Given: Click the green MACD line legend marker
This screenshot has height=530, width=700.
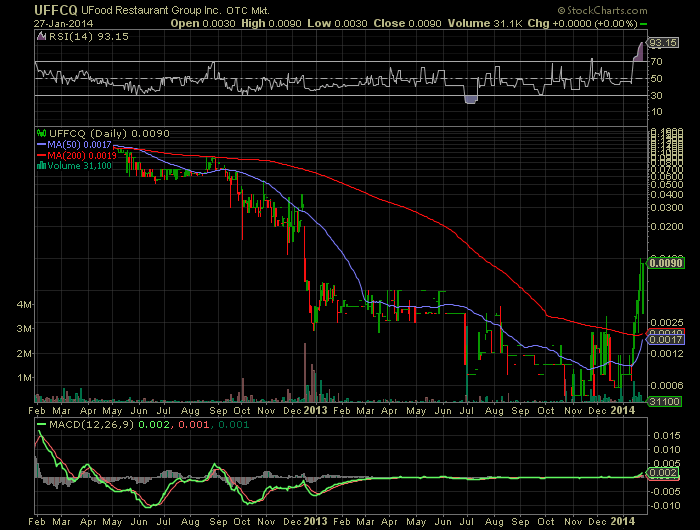Looking at the screenshot, I should tap(42, 424).
